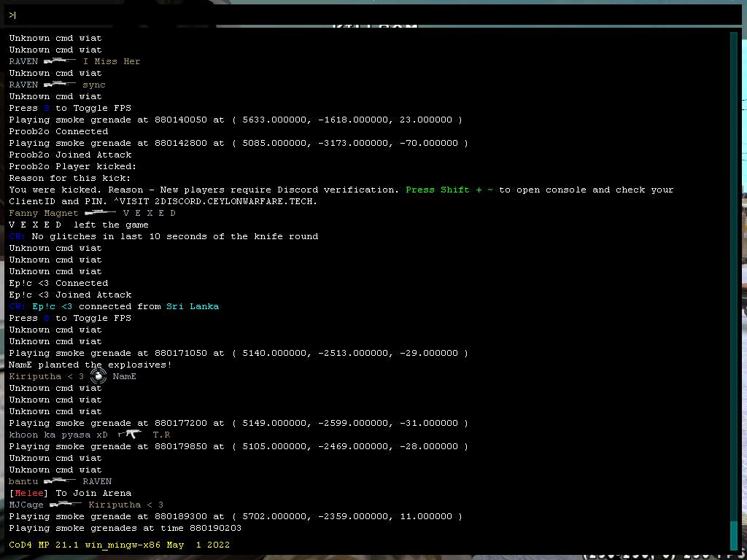This screenshot has height=560, width=747.
Task: Click the rifle icon between RAVEN and I Miss Her
Action: click(60, 61)
